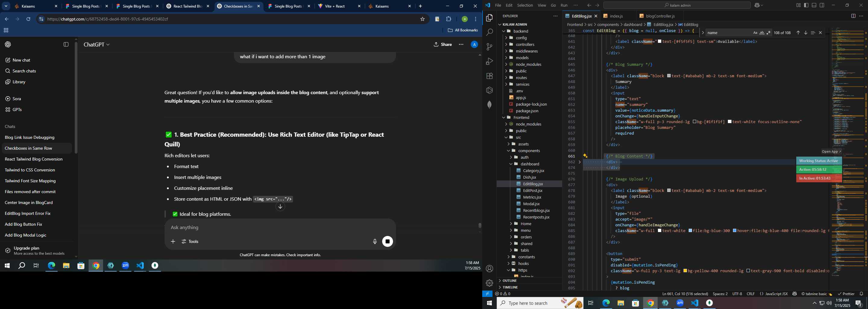Click the microphone dictate icon in ChatGPT

[x=375, y=241]
